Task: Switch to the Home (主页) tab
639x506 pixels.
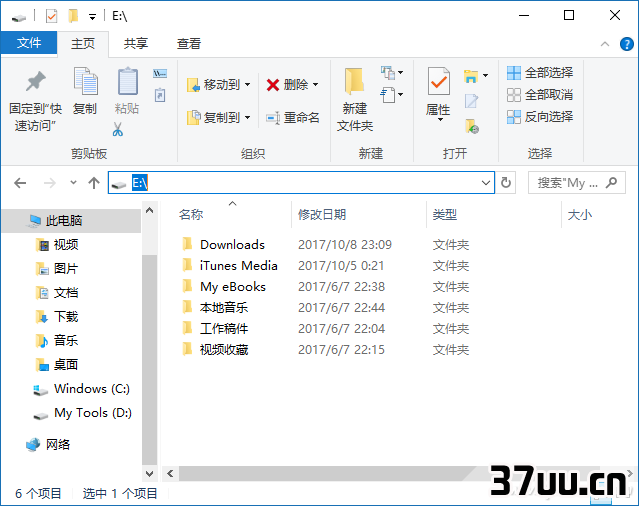Action: tap(83, 44)
